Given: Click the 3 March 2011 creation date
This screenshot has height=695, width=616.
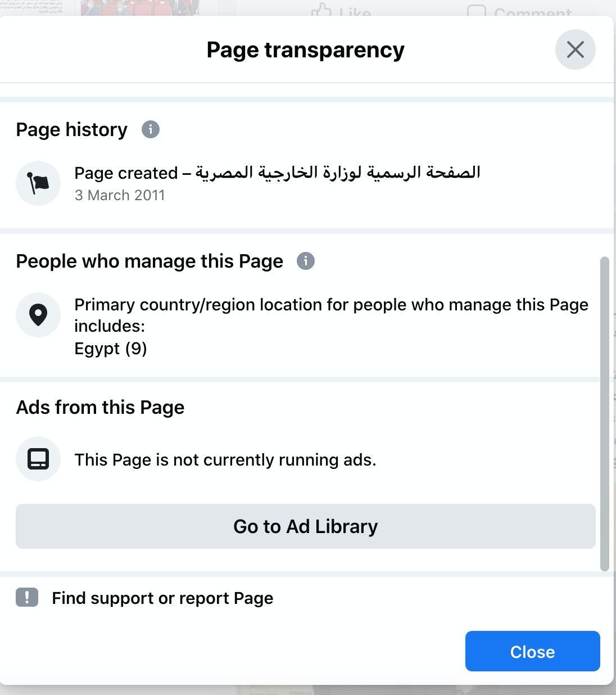Looking at the screenshot, I should pyautogui.click(x=120, y=195).
